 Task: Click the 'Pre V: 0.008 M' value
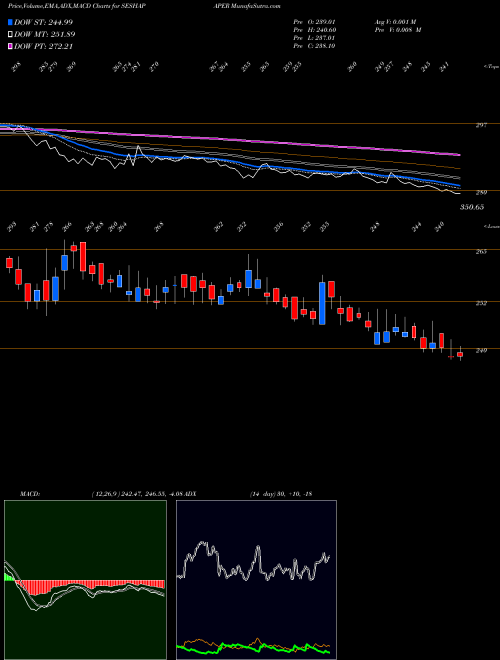tap(397, 30)
